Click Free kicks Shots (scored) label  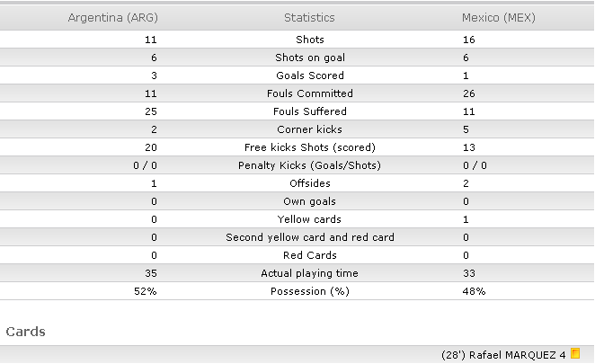[x=310, y=147]
